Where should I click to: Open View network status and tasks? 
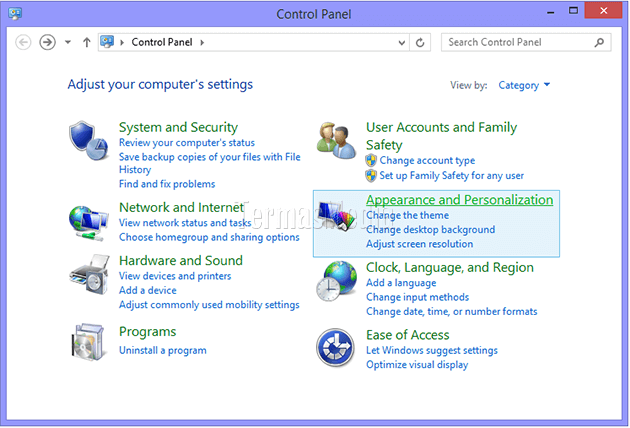click(185, 223)
